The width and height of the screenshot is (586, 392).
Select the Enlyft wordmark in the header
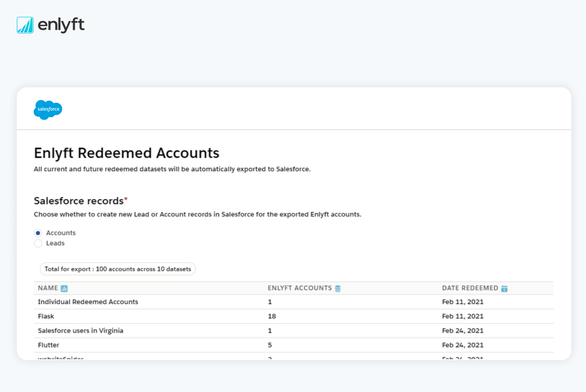pos(61,25)
